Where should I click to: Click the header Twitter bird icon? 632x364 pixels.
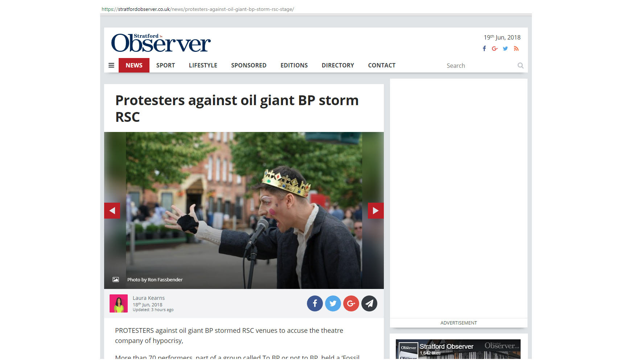coord(505,49)
